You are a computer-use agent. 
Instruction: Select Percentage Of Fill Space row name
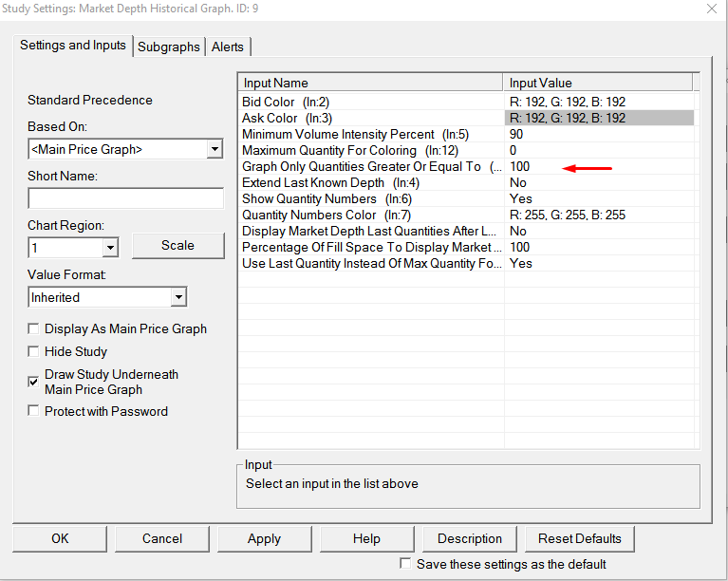(371, 247)
